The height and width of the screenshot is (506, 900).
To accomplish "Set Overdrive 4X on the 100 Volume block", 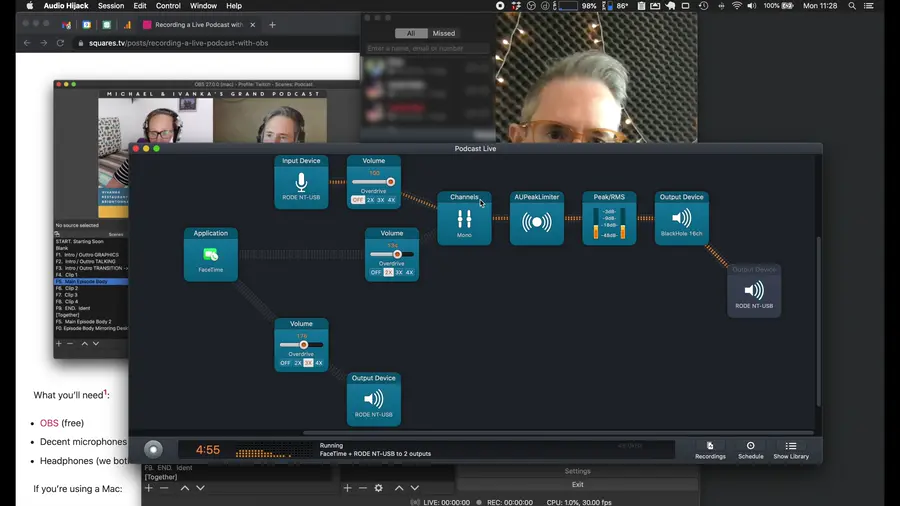I will [x=391, y=200].
